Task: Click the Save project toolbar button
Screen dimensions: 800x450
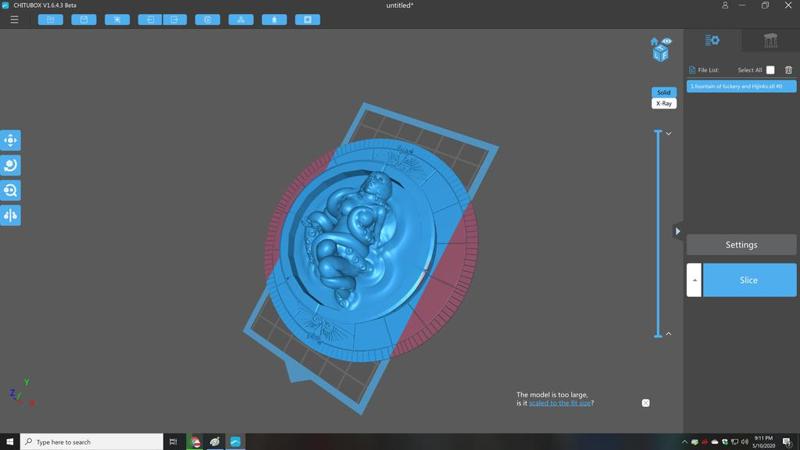Action: click(x=84, y=19)
